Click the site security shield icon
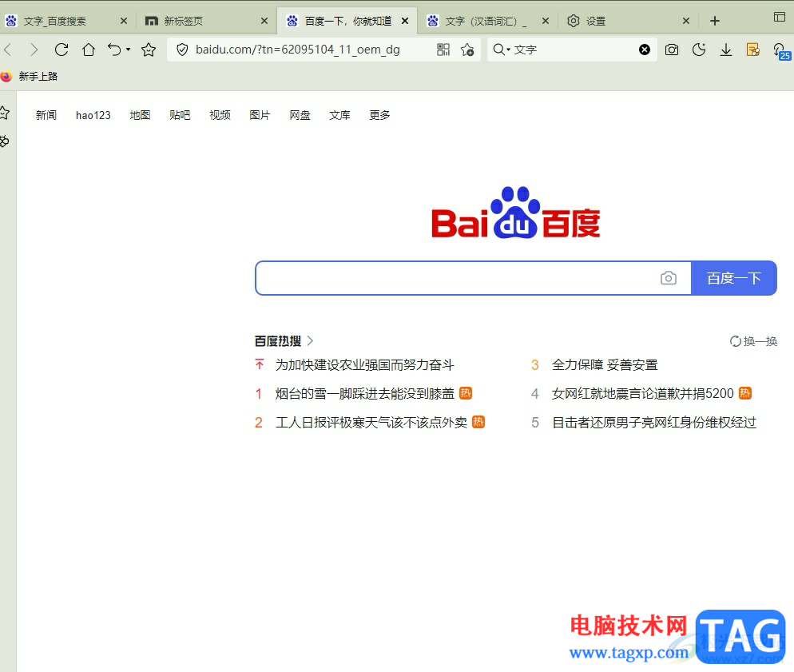Screen dimensions: 794x672 (182, 50)
